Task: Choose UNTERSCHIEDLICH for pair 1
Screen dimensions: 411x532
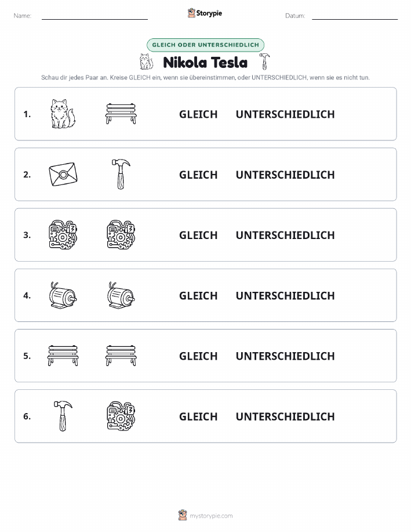Action: tap(285, 114)
